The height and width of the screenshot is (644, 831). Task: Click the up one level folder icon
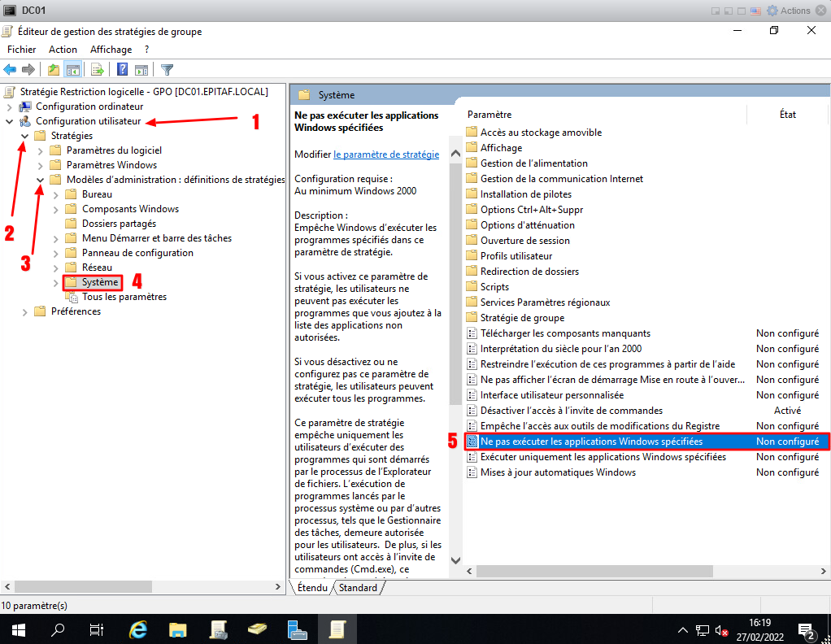[54, 70]
